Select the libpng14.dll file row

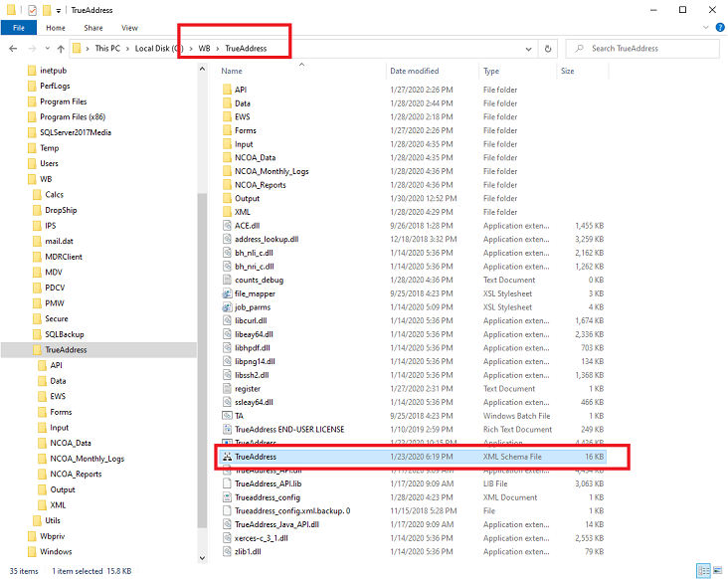click(414, 361)
